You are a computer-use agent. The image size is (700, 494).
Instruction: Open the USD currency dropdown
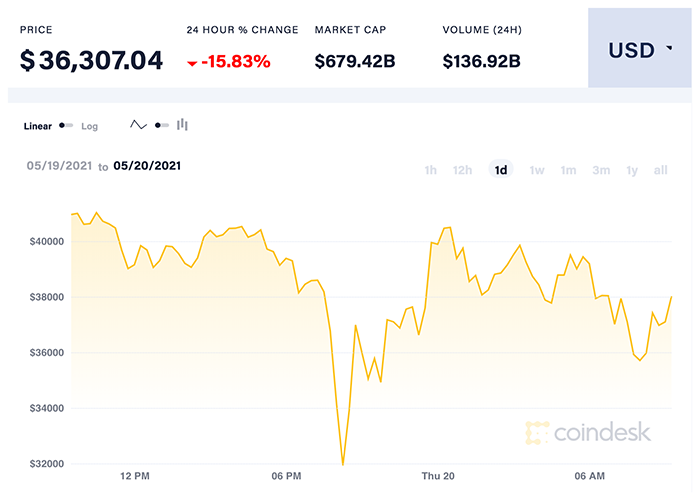pos(641,50)
